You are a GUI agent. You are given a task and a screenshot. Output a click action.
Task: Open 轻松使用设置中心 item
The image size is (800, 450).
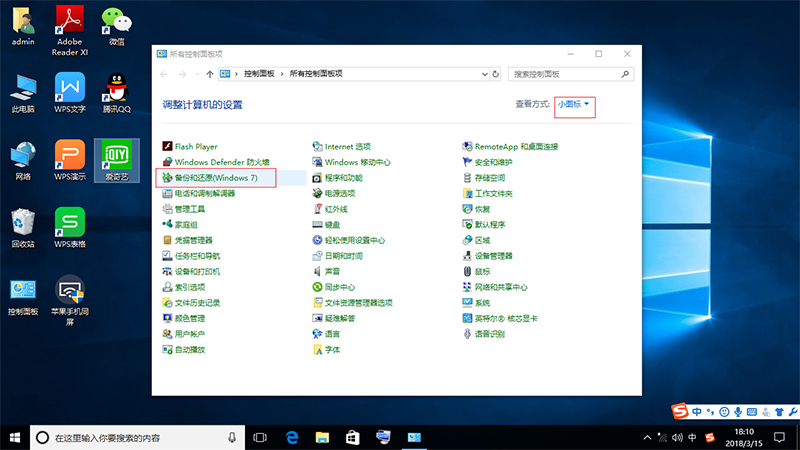click(348, 240)
